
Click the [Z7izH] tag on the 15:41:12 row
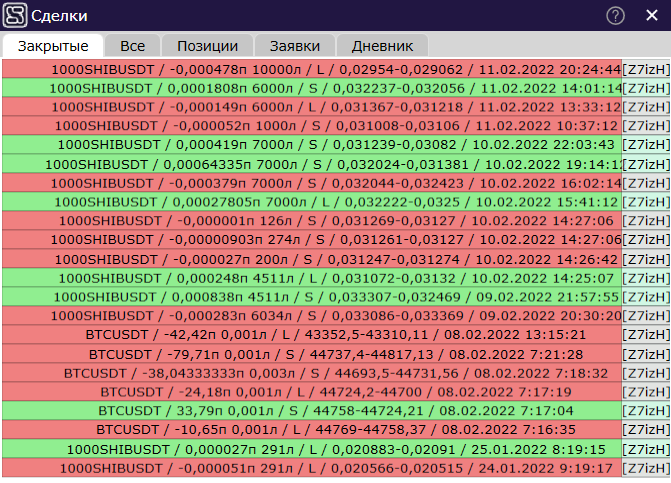tap(646, 201)
